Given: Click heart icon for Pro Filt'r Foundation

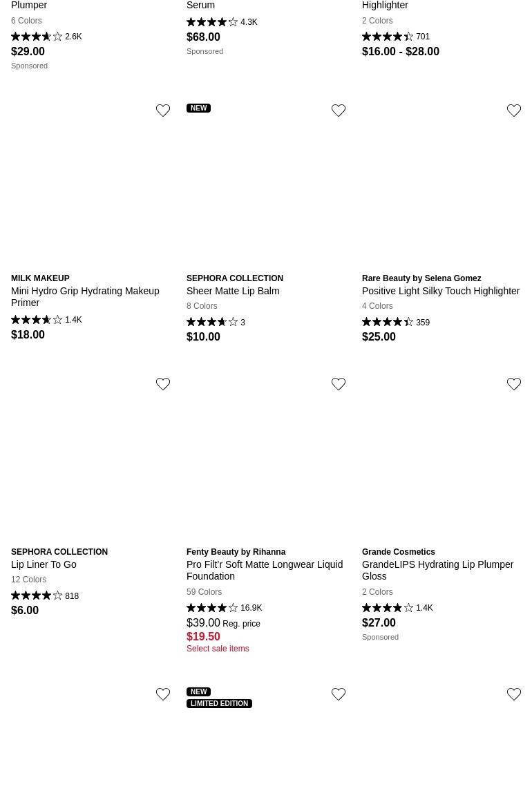Looking at the screenshot, I should pos(339,384).
